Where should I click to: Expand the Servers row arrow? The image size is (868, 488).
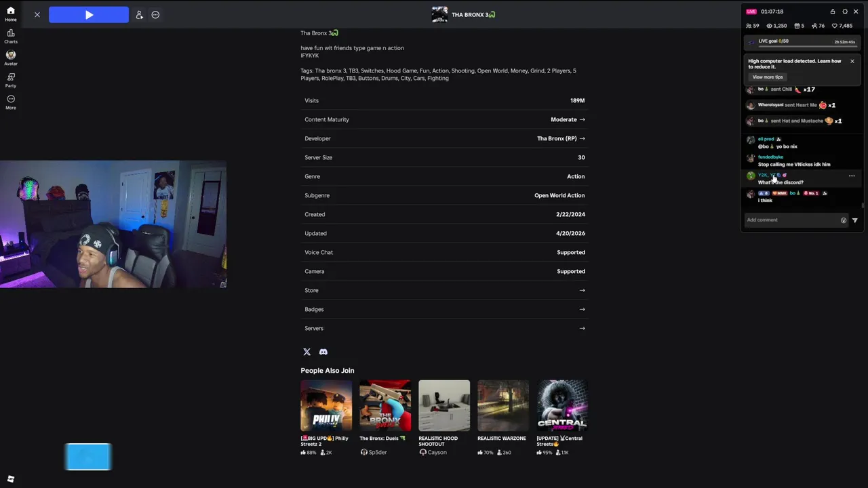(582, 328)
